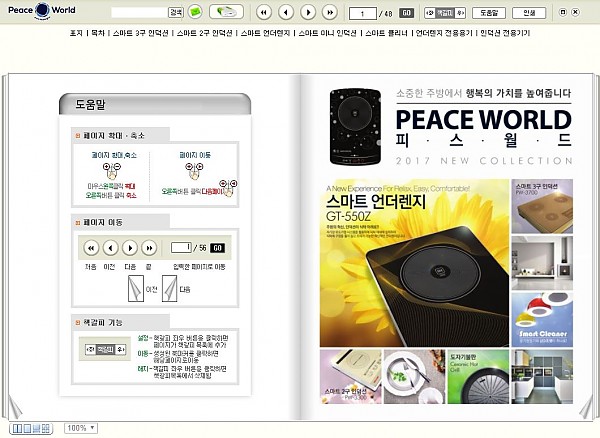Click the 도움말 heading on left page
This screenshot has height=438, width=600.
tap(90, 104)
